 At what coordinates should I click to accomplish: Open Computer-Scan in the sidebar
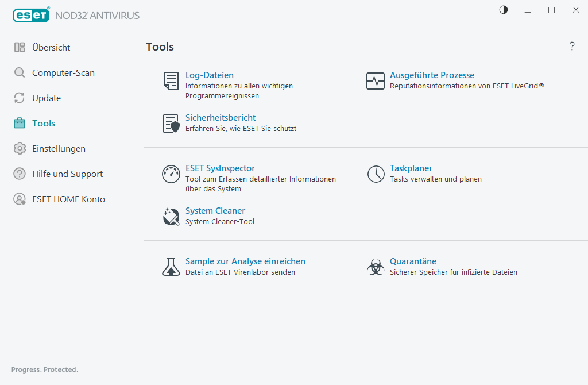(x=63, y=73)
